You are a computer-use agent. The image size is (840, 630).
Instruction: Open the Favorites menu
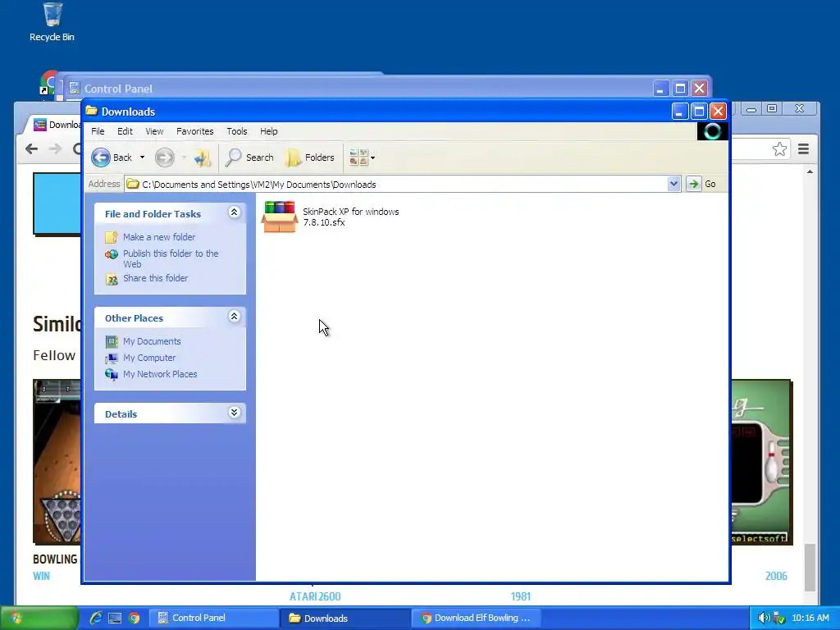click(x=195, y=131)
